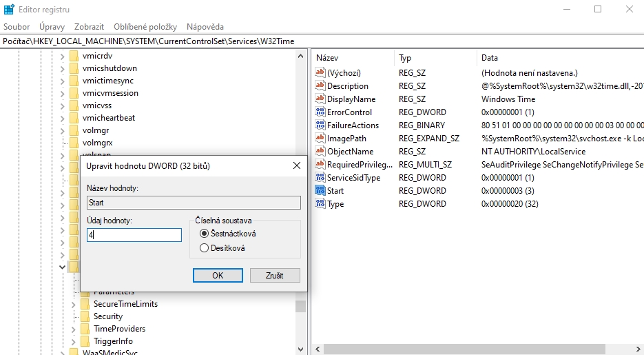Click the Security folder icon
Viewport: 644px width, 355px height.
click(x=85, y=316)
